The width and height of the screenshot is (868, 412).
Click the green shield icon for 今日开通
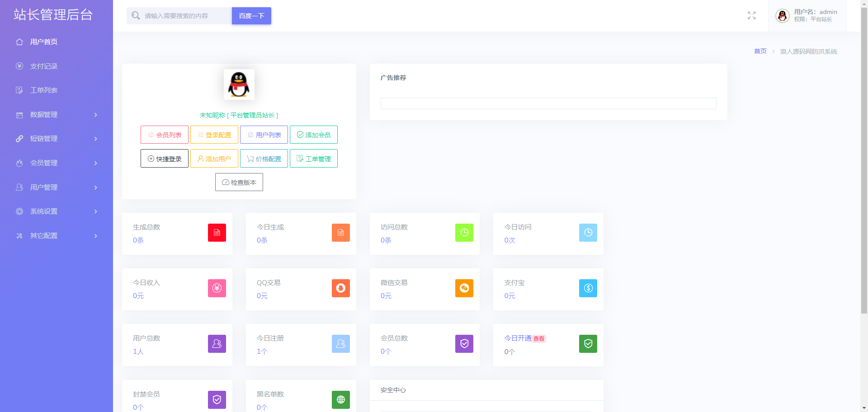click(x=588, y=344)
